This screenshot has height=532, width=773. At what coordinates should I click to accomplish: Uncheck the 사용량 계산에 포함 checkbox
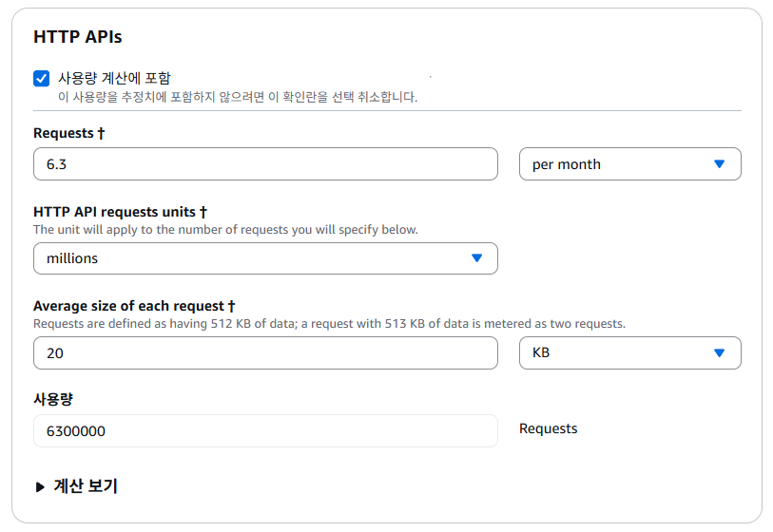pos(41,79)
